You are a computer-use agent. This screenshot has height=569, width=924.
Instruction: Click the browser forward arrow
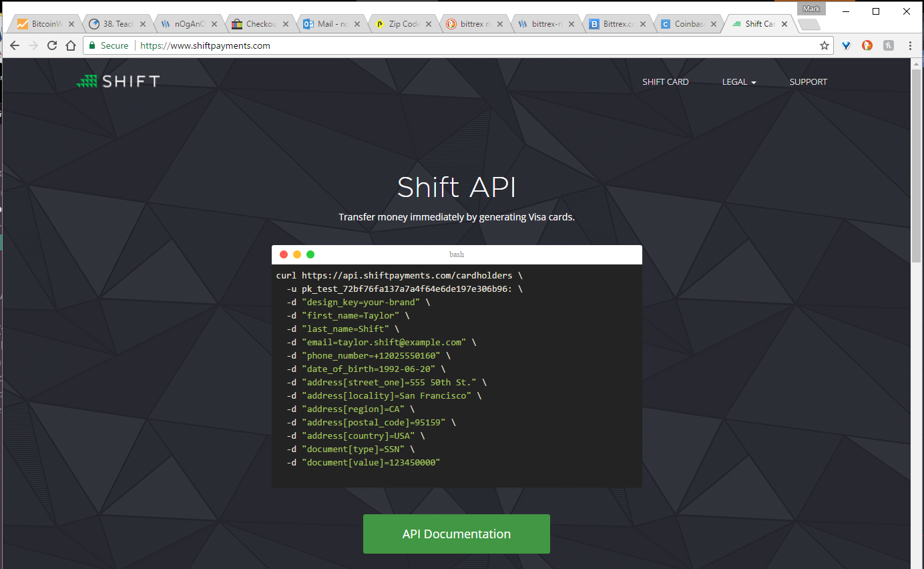pyautogui.click(x=33, y=45)
